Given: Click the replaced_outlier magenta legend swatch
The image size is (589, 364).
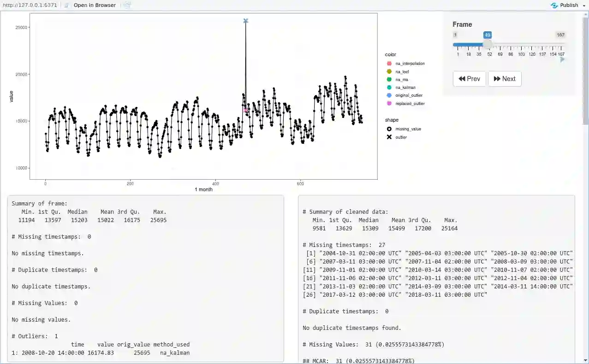Looking at the screenshot, I should [x=389, y=104].
